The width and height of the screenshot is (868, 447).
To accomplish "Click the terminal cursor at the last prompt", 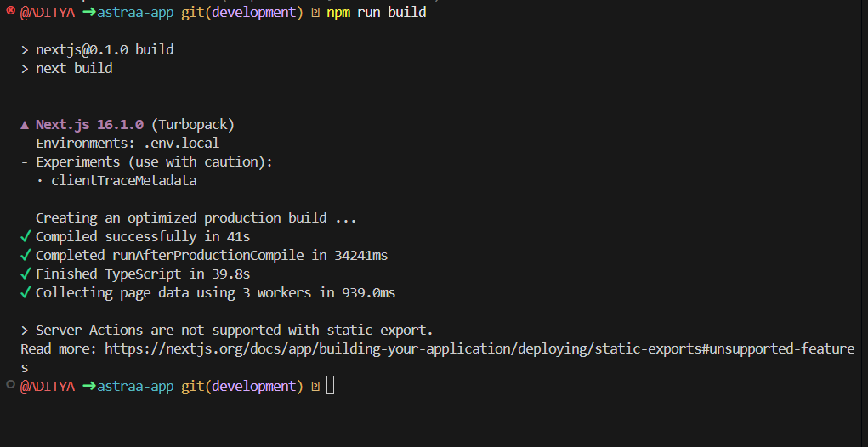I will click(331, 385).
